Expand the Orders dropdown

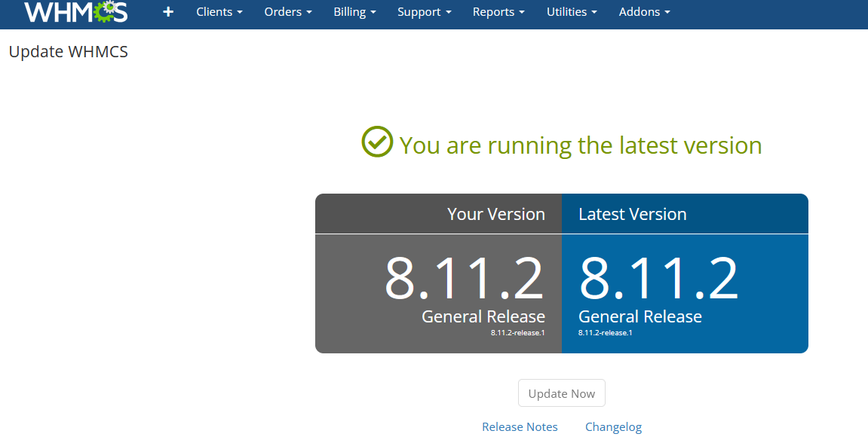point(288,11)
